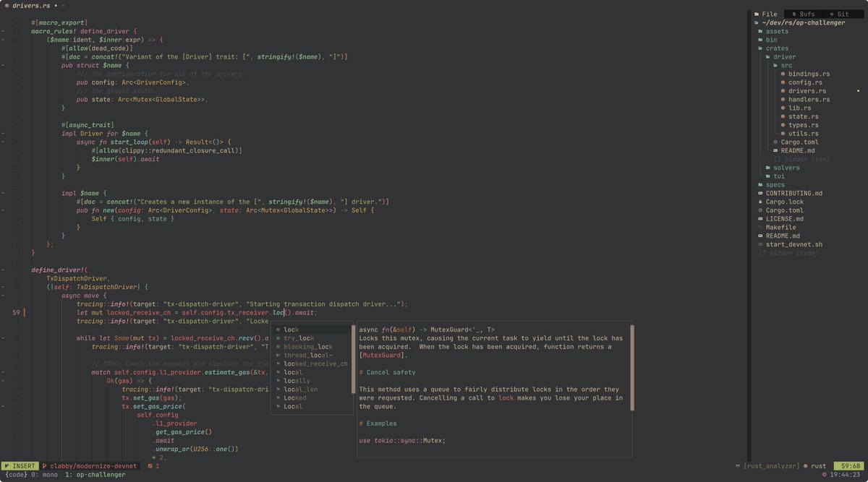Viewport: 868px width, 482px height.
Task: Click the method icon beside 'lock' completion
Action: point(278,330)
